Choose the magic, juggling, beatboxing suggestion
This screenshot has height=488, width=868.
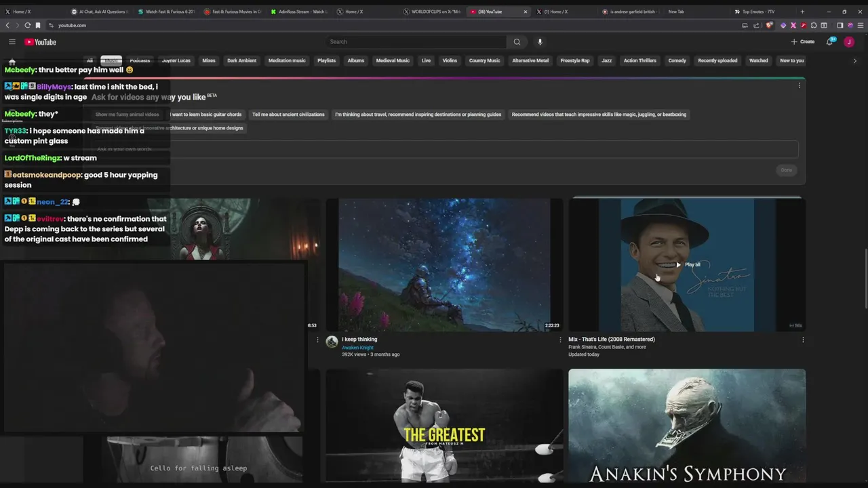tap(599, 115)
